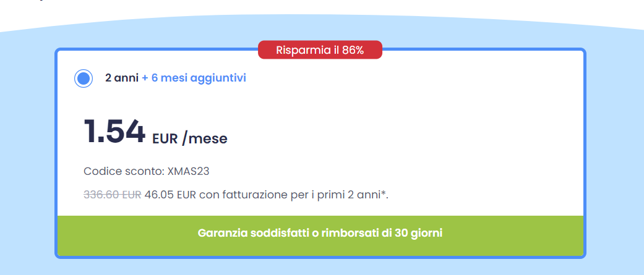Select the 2 anni plan radio button
This screenshot has height=275, width=644.
pyautogui.click(x=83, y=78)
